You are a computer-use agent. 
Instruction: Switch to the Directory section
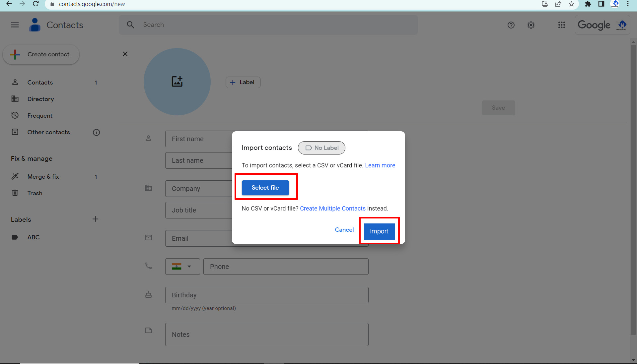tap(40, 99)
